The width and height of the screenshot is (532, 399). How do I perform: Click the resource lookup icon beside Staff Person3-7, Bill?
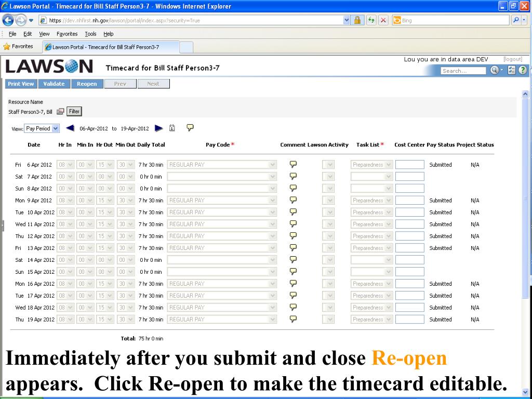(60, 111)
